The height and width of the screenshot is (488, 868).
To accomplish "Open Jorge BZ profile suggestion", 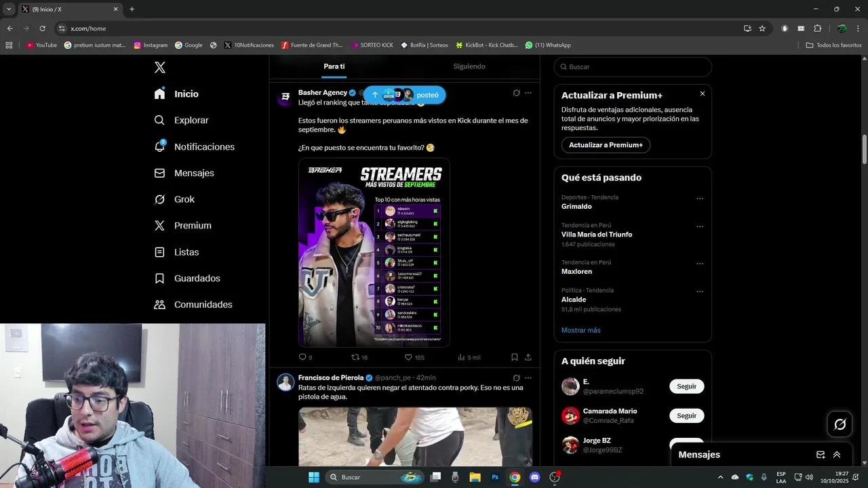I will click(597, 441).
